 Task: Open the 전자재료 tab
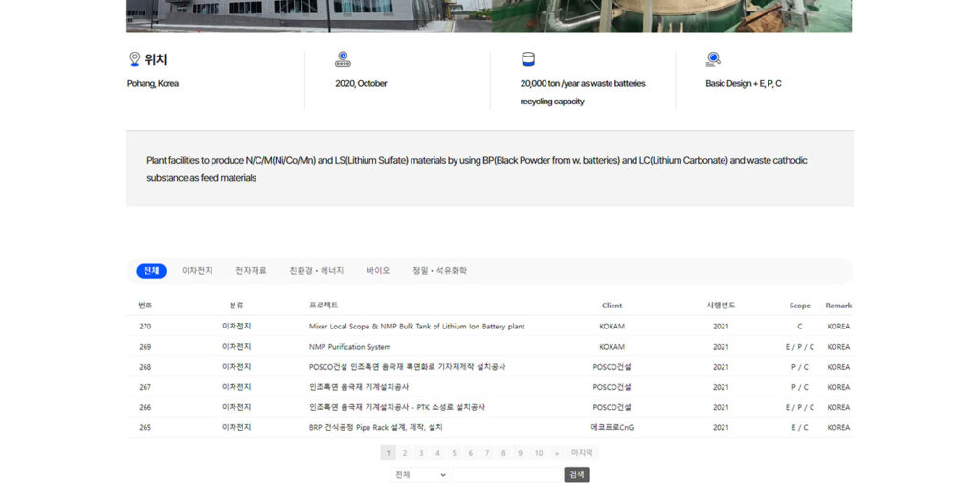[251, 271]
